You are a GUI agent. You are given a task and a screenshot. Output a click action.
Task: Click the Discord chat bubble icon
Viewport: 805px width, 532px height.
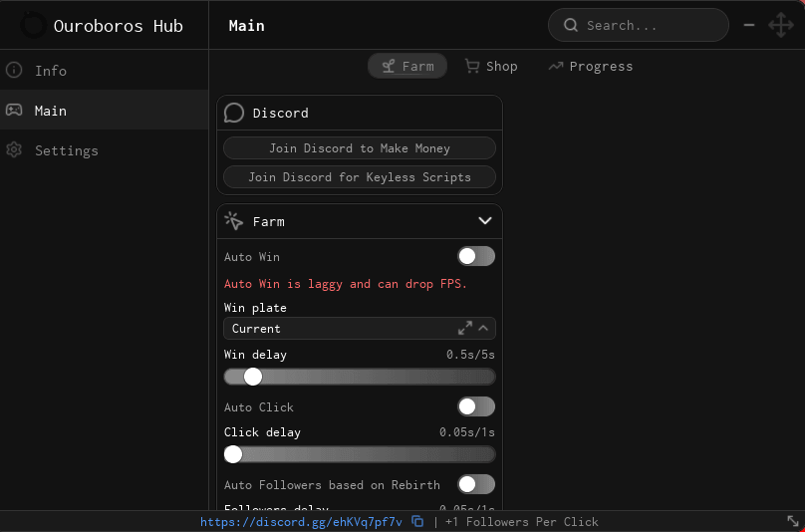tap(234, 113)
